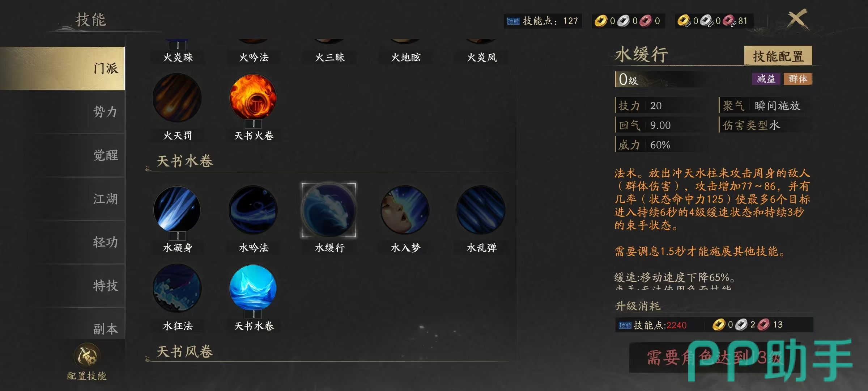Image resolution: width=868 pixels, height=391 pixels.
Task: Close the skills panel with X
Action: tap(797, 20)
